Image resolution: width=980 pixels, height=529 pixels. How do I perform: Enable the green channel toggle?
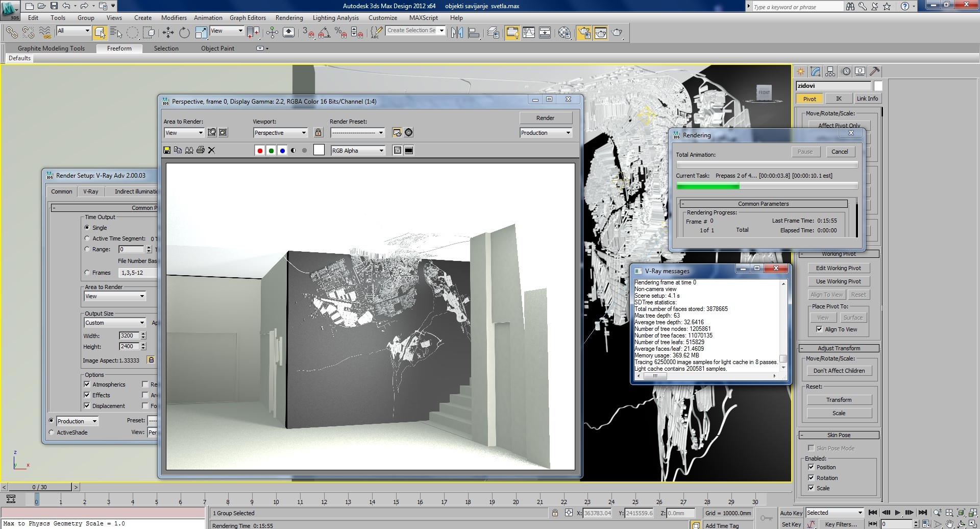click(271, 151)
